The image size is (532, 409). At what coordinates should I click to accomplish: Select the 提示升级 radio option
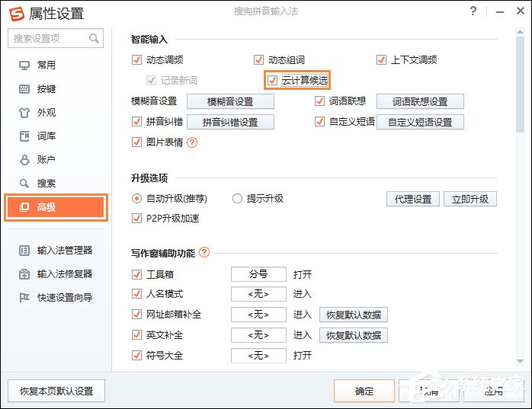pos(238,199)
